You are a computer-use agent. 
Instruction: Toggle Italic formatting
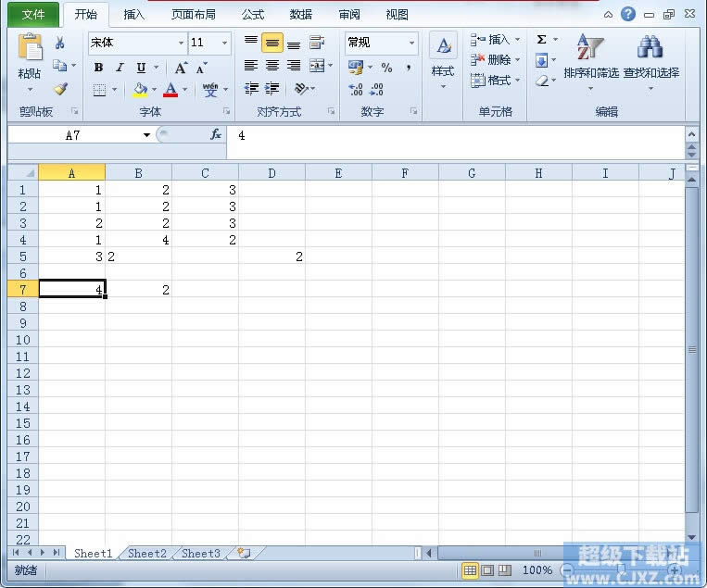point(120,68)
